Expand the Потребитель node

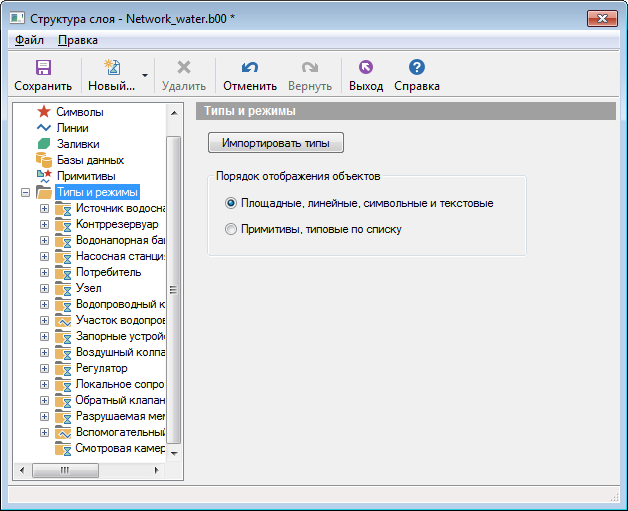click(x=44, y=273)
